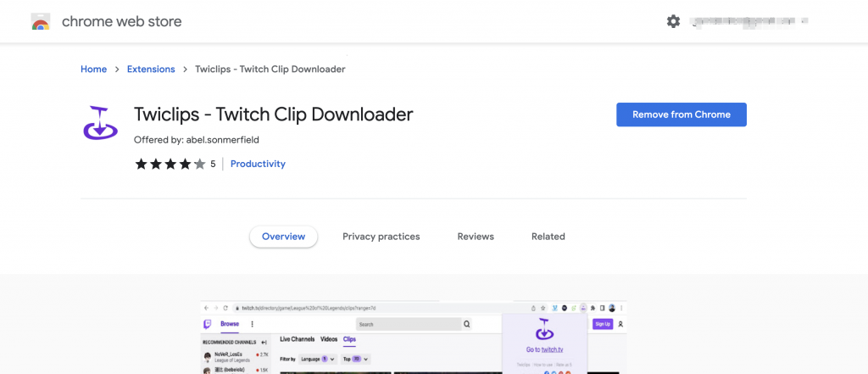Viewport: 868px width, 374px height.
Task: Switch to the Privacy practices tab
Action: tap(381, 237)
